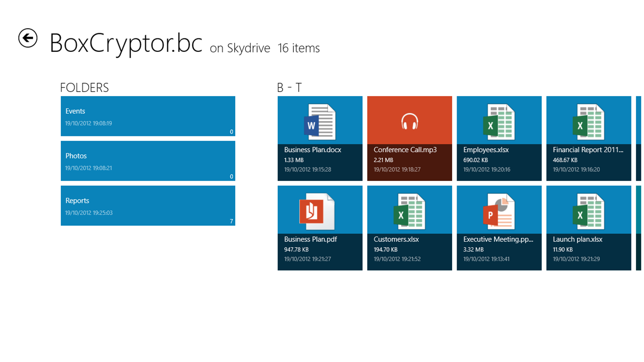Select the Excel icon of Employees.xlsx
This screenshot has height=362, width=644.
point(499,122)
